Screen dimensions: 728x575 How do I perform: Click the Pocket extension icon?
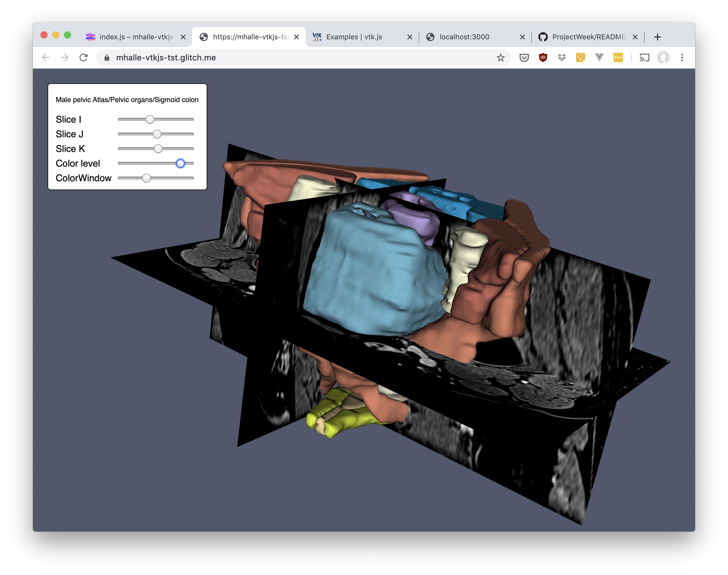tap(524, 58)
